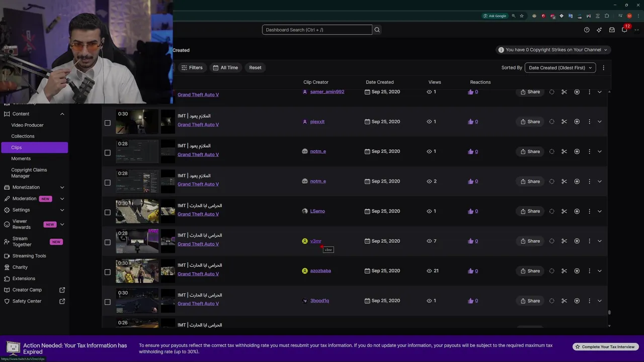Expand the Moderation section chevron

pos(62,199)
